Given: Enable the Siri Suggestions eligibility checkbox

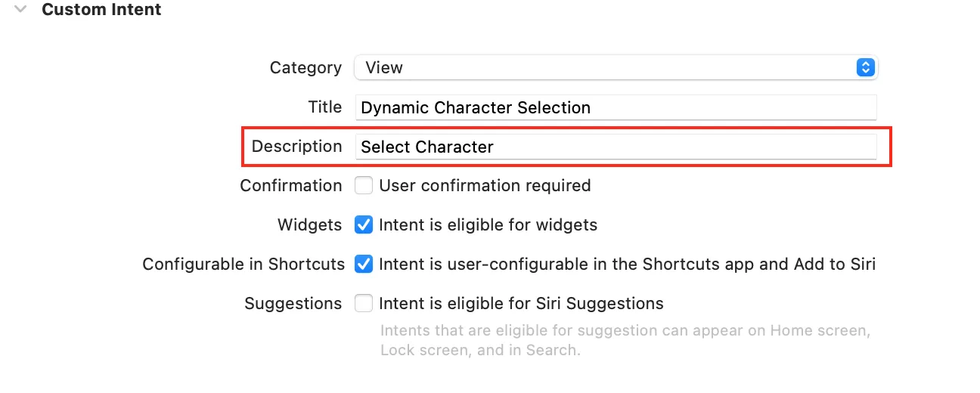Looking at the screenshot, I should tap(364, 303).
